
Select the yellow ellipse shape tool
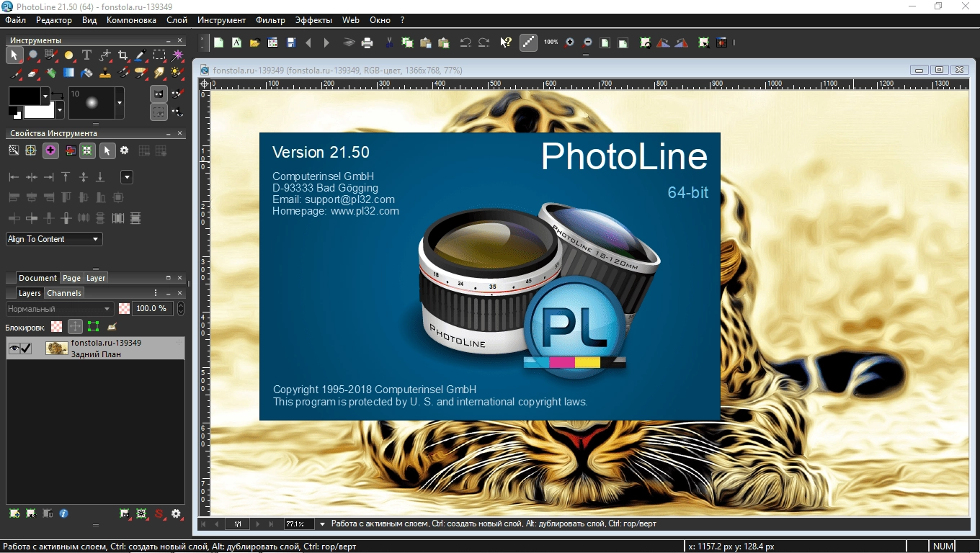[x=68, y=55]
